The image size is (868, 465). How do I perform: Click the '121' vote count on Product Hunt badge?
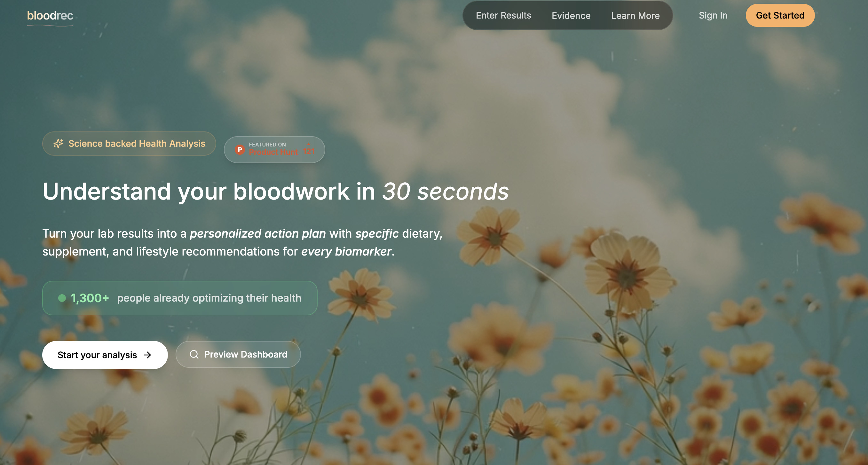(x=309, y=152)
